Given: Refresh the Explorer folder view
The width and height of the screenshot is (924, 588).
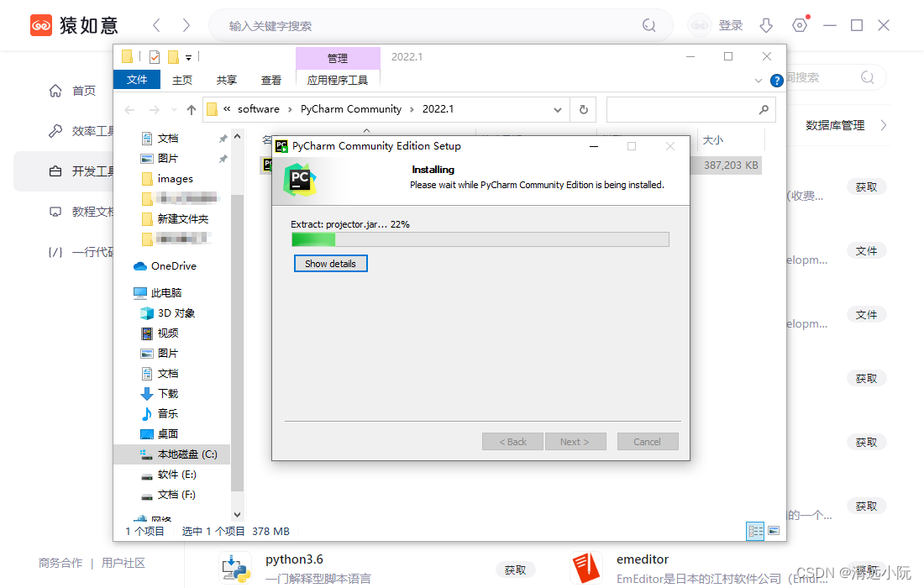Looking at the screenshot, I should pyautogui.click(x=584, y=109).
